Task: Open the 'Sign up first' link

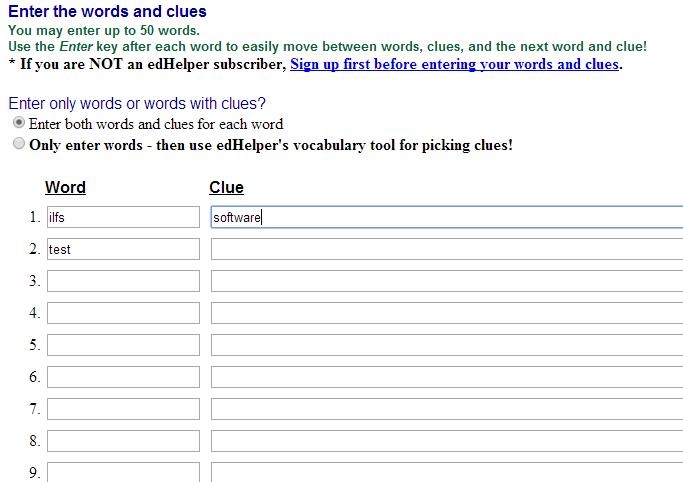Action: 455,65
